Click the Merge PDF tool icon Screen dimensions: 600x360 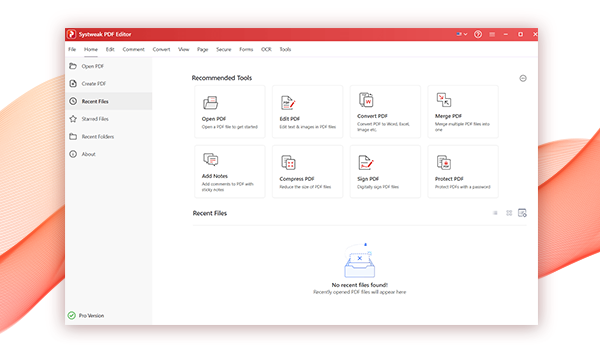(x=444, y=100)
